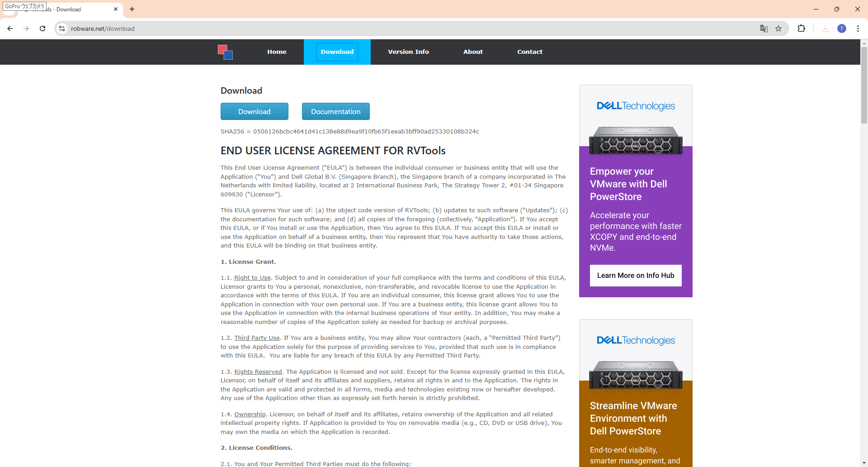The height and width of the screenshot is (467, 868).
Task: Click the scrollbar down arrow
Action: (x=864, y=463)
